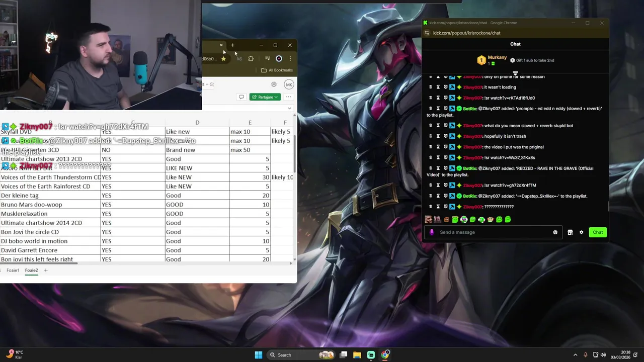The width and height of the screenshot is (644, 362).
Task: Open the bookmark star in the spreadsheet browser
Action: 223,58
